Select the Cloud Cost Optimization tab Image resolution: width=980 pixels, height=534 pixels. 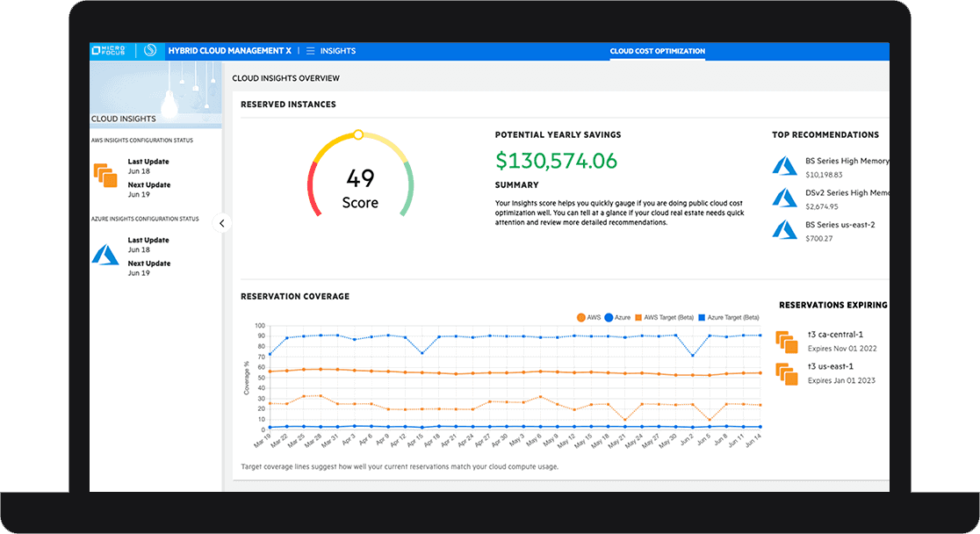point(658,51)
